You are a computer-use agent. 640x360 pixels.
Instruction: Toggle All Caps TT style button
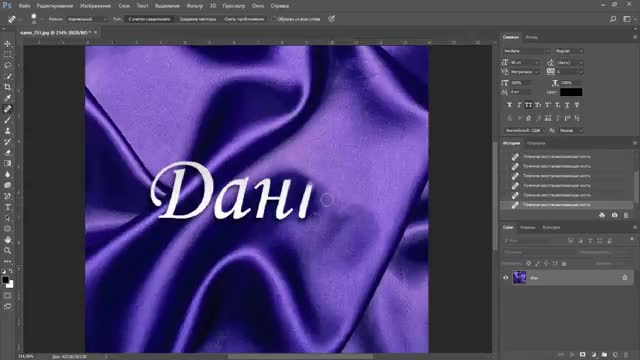click(529, 105)
